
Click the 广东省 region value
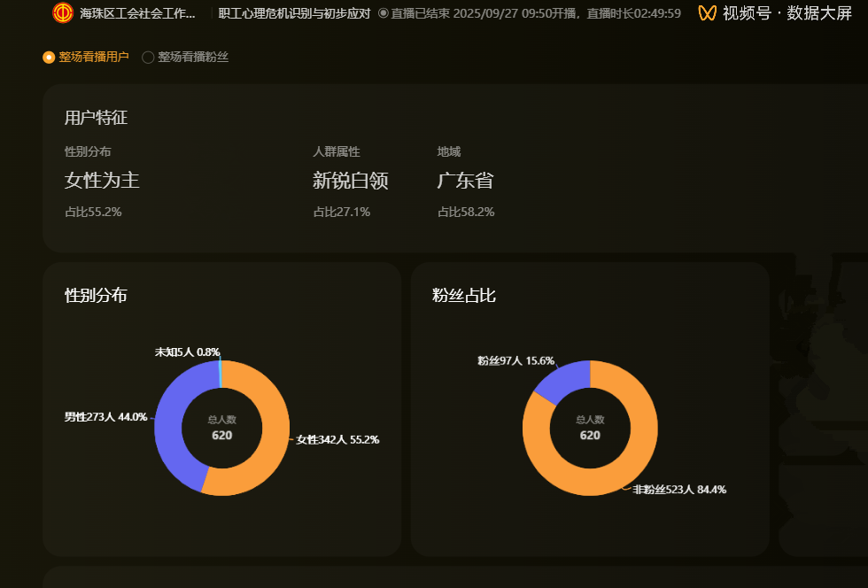coord(465,181)
